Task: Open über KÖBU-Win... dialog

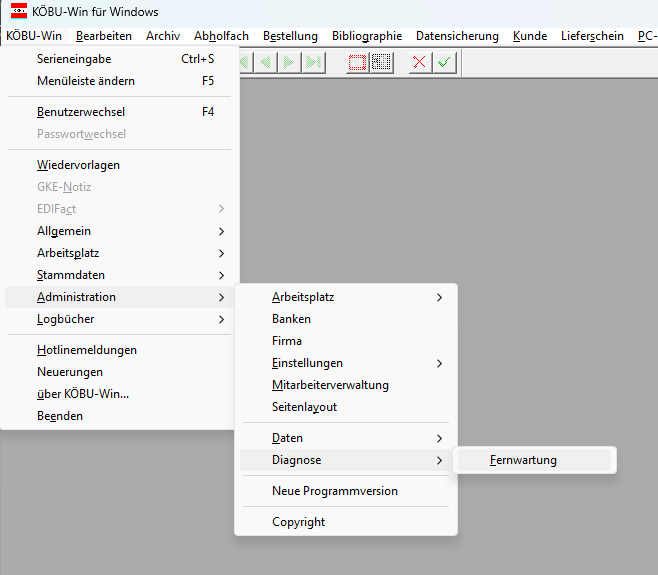Action: click(120, 394)
